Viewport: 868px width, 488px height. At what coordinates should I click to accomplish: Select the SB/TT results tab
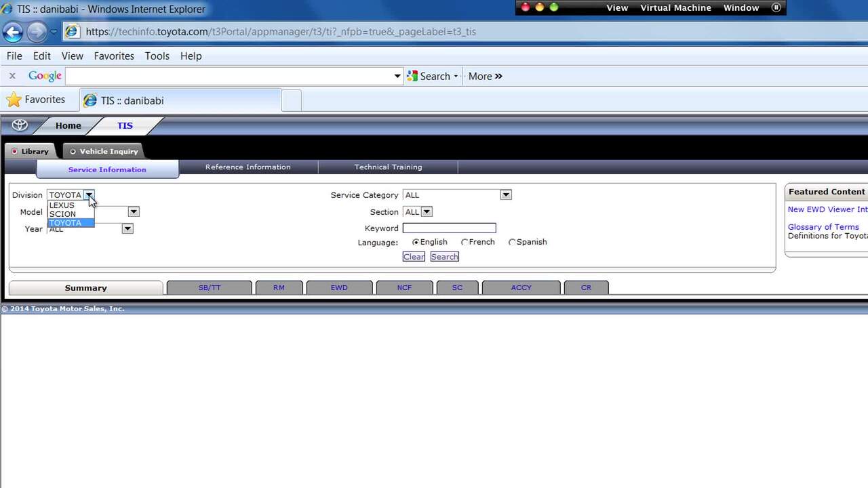click(210, 287)
